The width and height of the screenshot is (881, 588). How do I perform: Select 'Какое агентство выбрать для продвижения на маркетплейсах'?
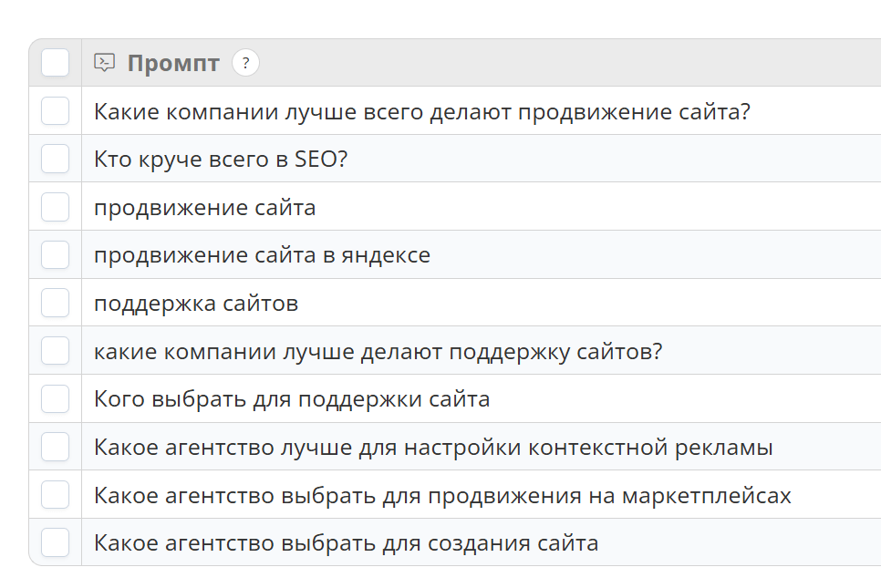(x=442, y=495)
